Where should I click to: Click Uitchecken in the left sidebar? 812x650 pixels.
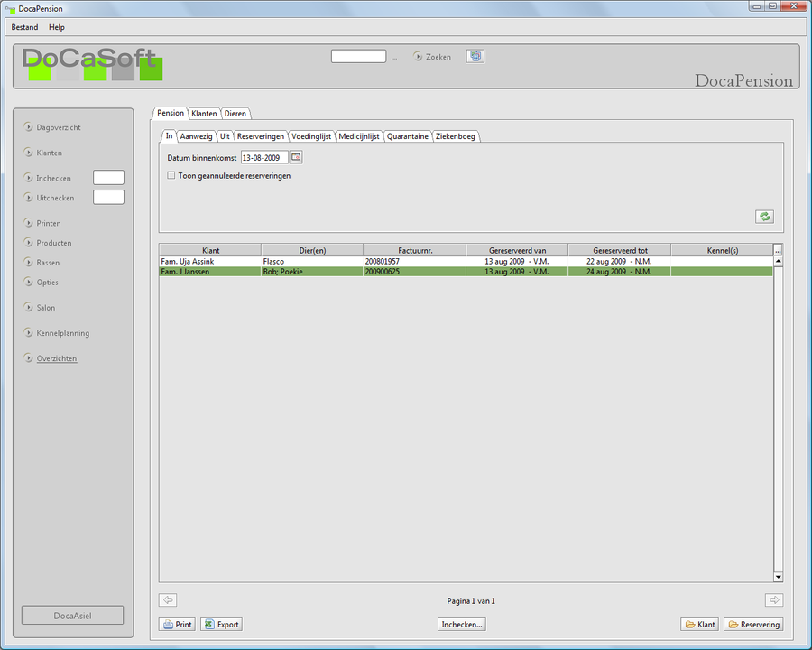[x=55, y=198]
